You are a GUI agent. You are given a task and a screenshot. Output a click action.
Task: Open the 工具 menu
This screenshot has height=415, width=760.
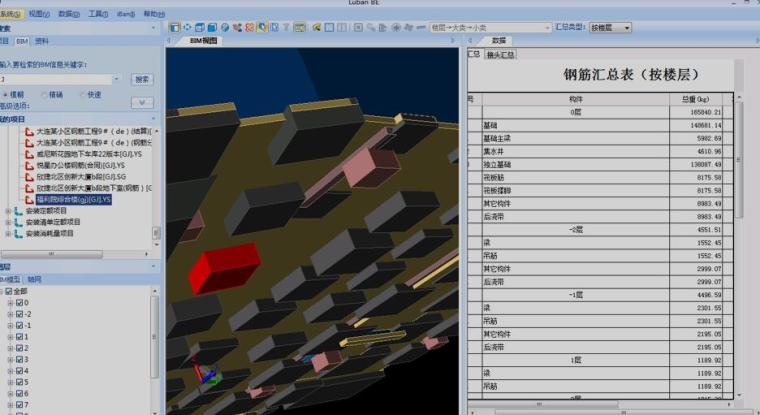(x=97, y=14)
